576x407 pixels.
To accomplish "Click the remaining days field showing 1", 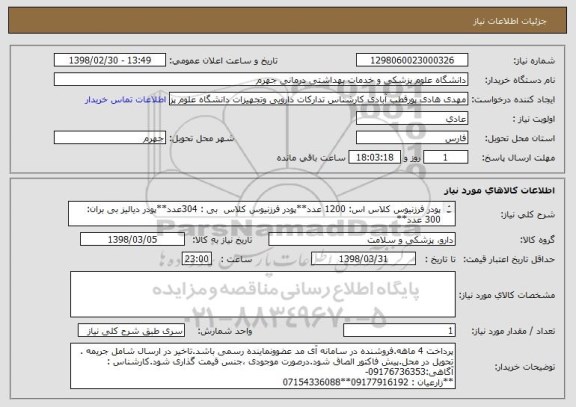I will 446,158.
